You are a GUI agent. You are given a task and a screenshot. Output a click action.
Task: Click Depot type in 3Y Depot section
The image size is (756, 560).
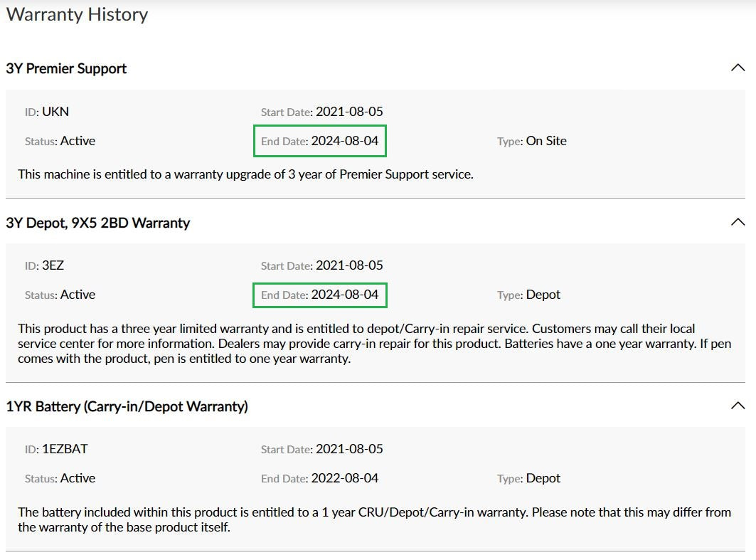543,295
